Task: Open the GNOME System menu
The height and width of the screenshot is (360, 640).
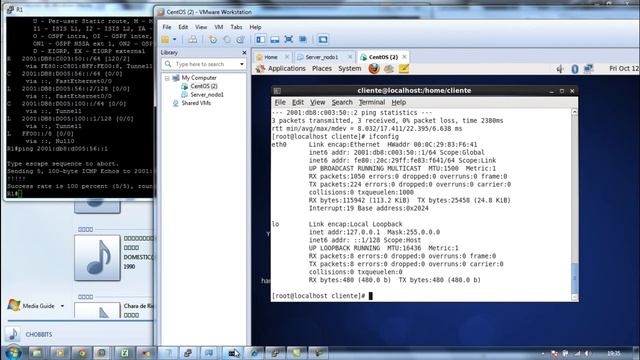Action: (349, 69)
